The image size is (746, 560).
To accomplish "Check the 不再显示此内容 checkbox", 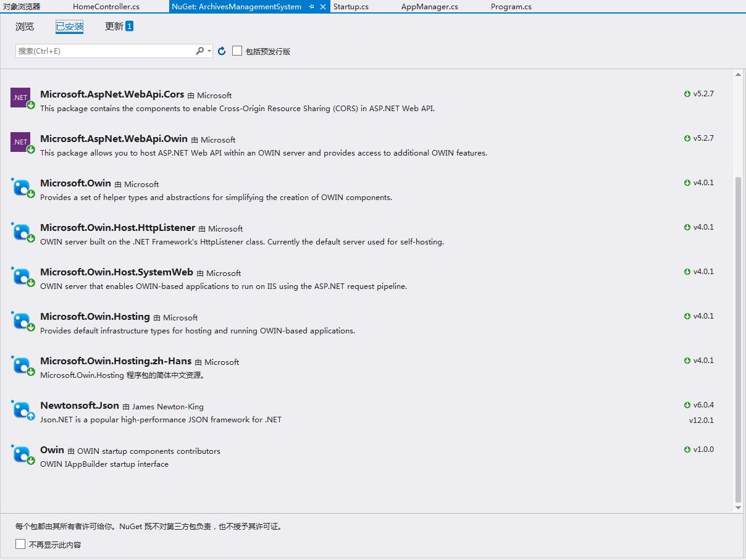I will [20, 544].
